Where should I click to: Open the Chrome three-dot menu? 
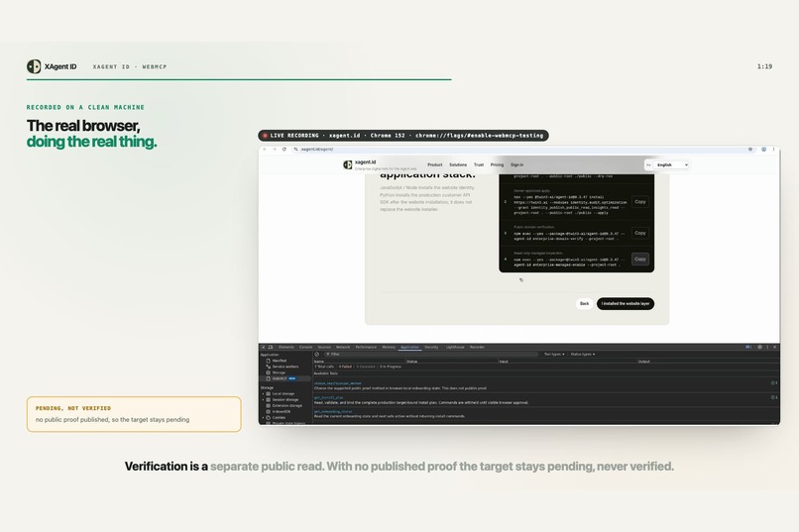[x=773, y=150]
